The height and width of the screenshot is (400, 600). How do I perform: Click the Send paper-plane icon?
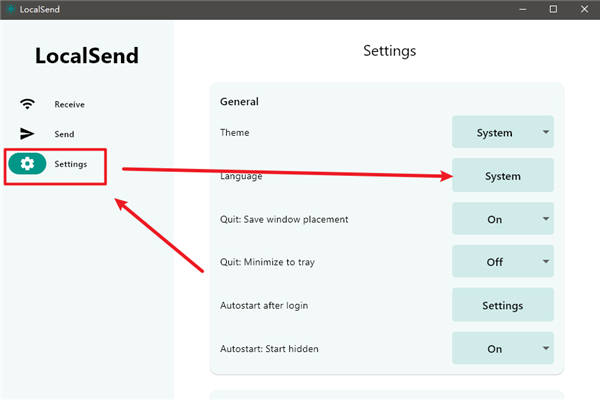point(28,134)
